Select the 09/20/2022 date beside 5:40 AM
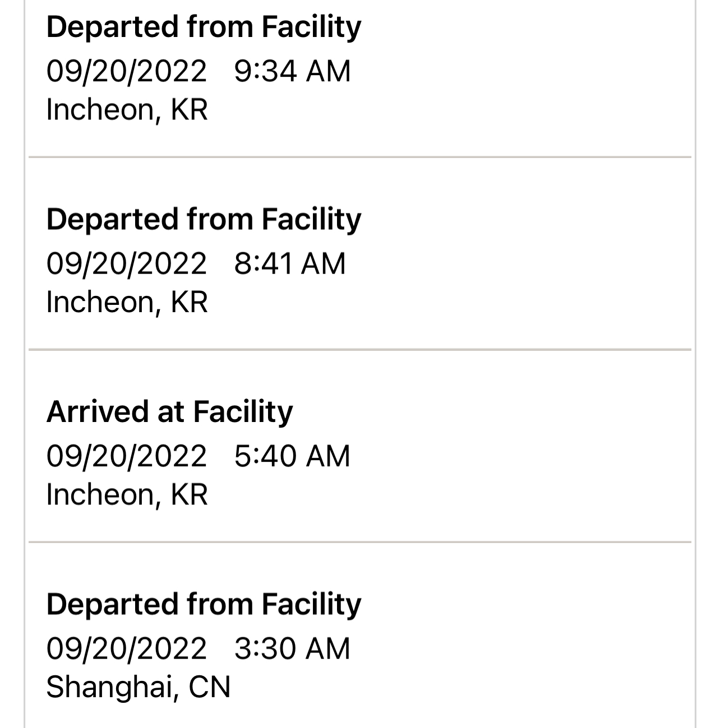This screenshot has height=728, width=720. (126, 456)
